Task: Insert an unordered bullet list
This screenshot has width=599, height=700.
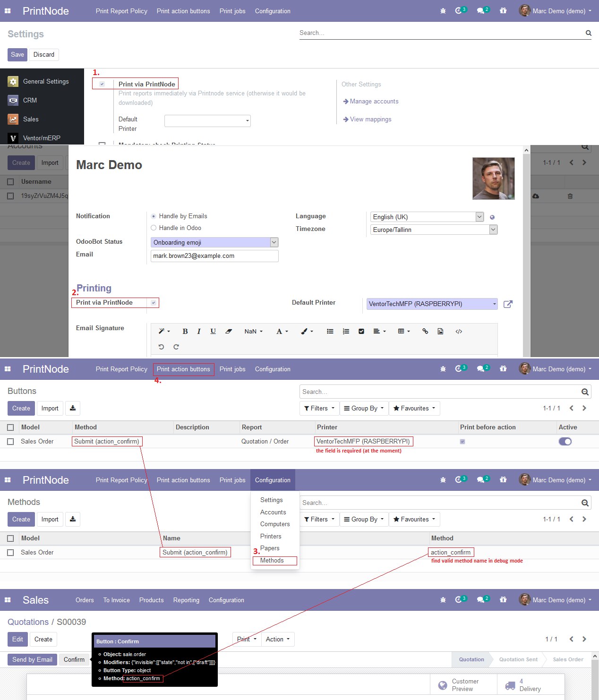Action: [x=330, y=332]
